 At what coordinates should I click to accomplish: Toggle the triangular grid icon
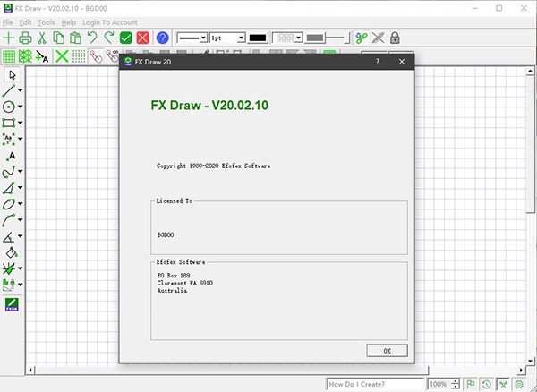click(25, 56)
